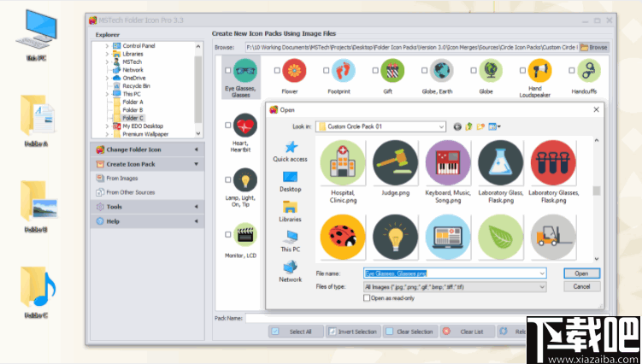642x364 pixels.
Task: Go back using Open dialog back icon
Action: point(457,127)
